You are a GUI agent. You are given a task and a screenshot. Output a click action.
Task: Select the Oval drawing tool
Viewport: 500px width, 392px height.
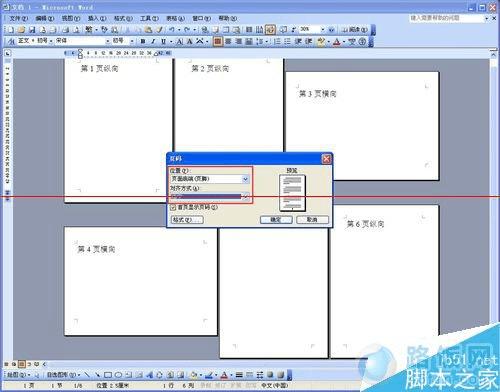(x=118, y=375)
